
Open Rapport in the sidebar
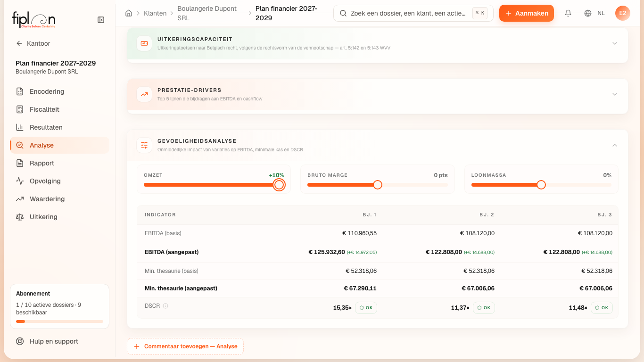[59, 163]
